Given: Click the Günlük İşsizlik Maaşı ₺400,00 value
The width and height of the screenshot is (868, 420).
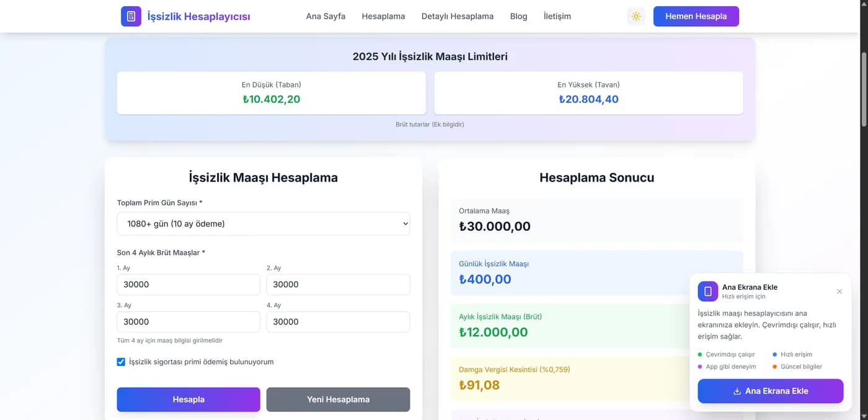Looking at the screenshot, I should [485, 279].
